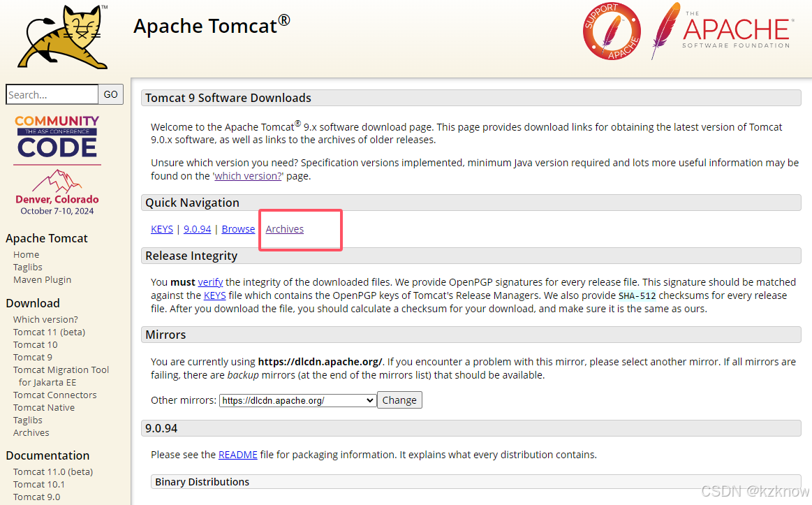Open first Taglibs link under Apache Tomcat
Image resolution: width=812 pixels, height=505 pixels.
28,267
